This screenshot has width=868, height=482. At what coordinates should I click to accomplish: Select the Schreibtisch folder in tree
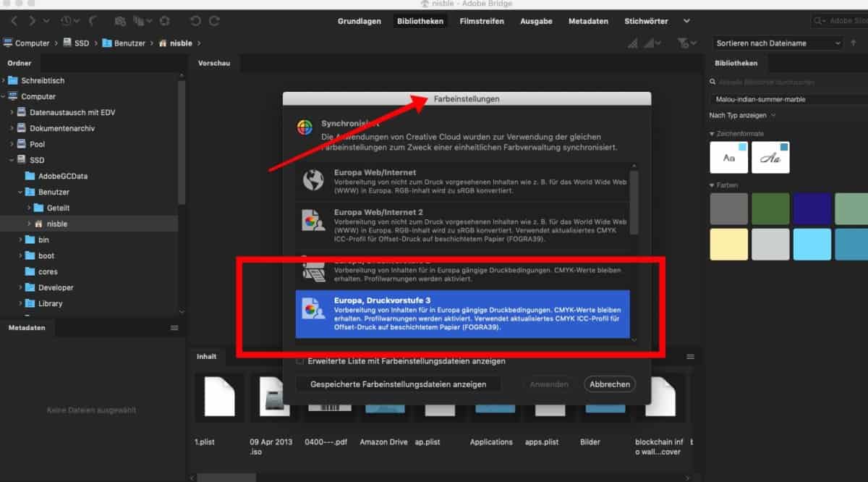pyautogui.click(x=42, y=80)
